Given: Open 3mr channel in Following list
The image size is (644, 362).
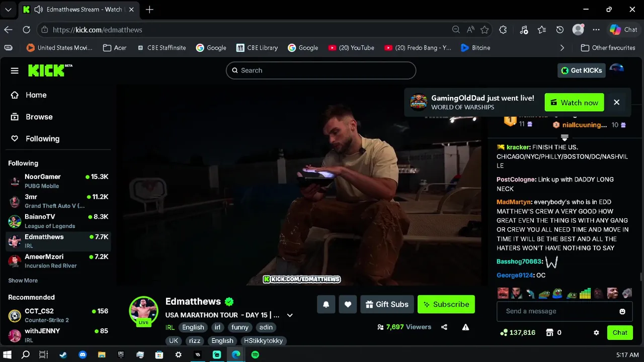Looking at the screenshot, I should click(x=58, y=201).
